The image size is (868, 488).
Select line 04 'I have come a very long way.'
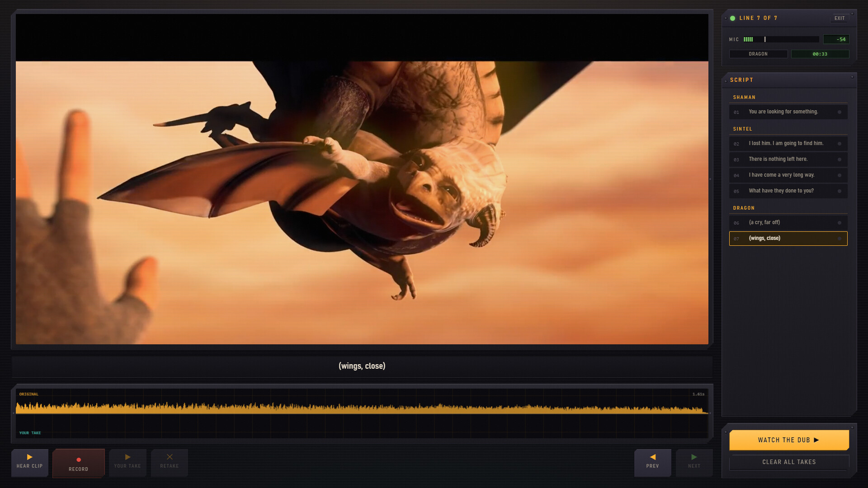tap(788, 175)
